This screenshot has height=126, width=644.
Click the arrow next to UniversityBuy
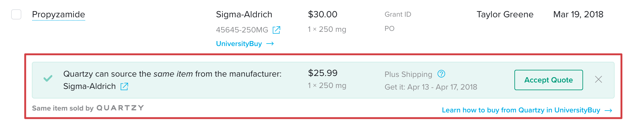[270, 44]
